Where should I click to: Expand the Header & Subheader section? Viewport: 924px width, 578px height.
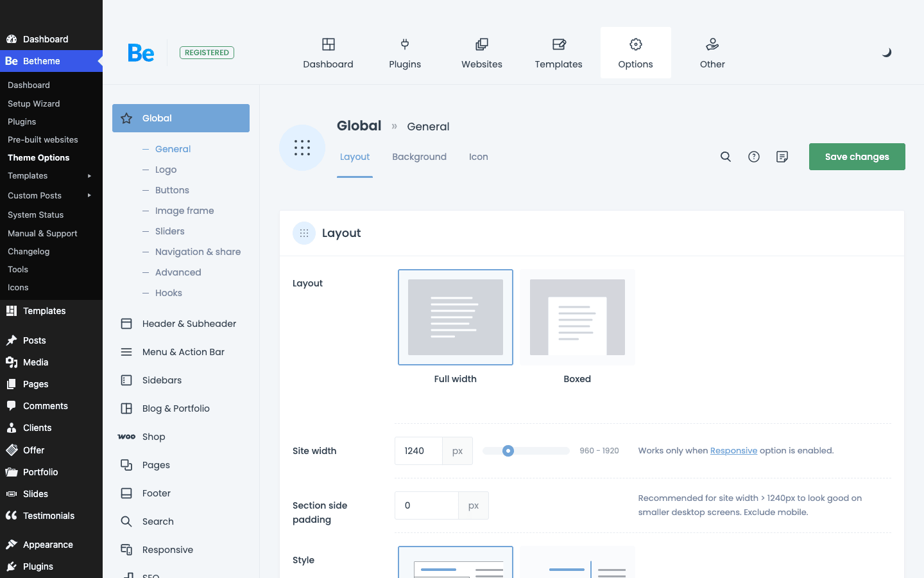pyautogui.click(x=181, y=324)
